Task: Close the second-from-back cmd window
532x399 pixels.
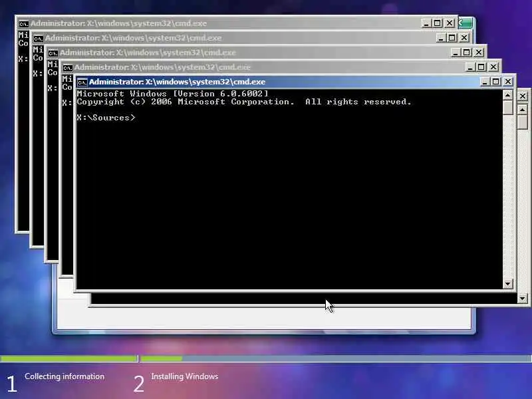Action: point(464,38)
